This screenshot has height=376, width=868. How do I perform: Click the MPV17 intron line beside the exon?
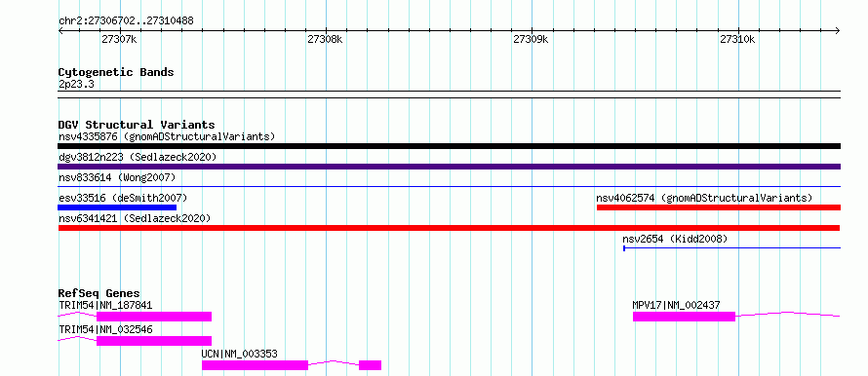point(788,314)
